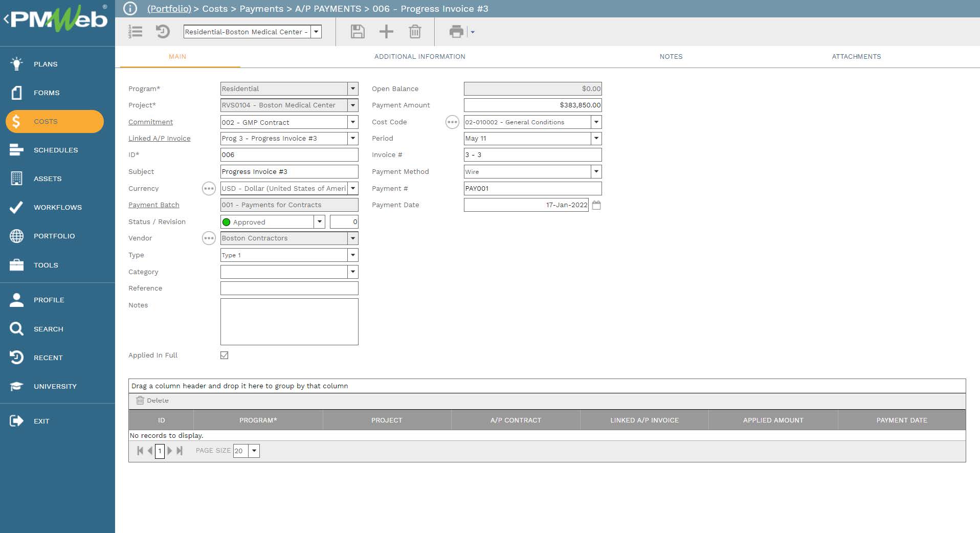Click the Reference input field
This screenshot has width=980, height=533.
click(x=289, y=288)
